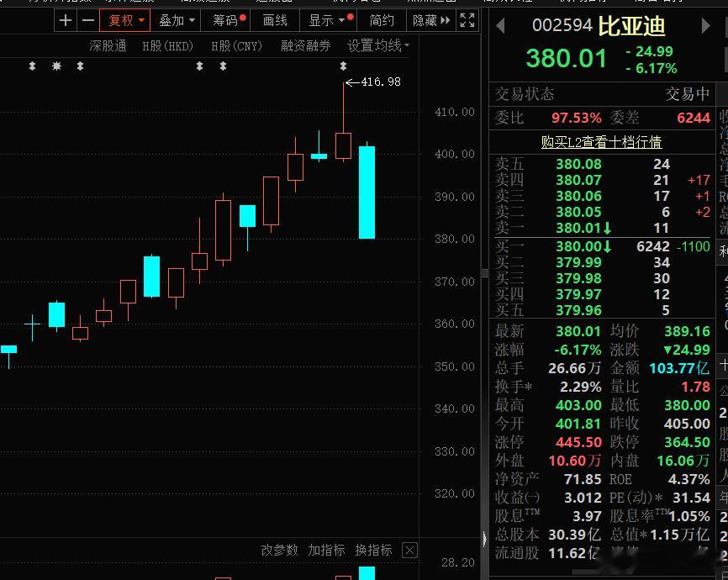Image resolution: width=728 pixels, height=580 pixels.
Task: Click stock code 002594
Action: coord(562,25)
